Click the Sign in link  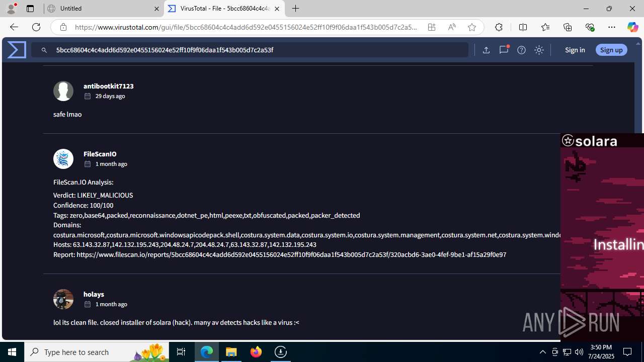pyautogui.click(x=575, y=50)
